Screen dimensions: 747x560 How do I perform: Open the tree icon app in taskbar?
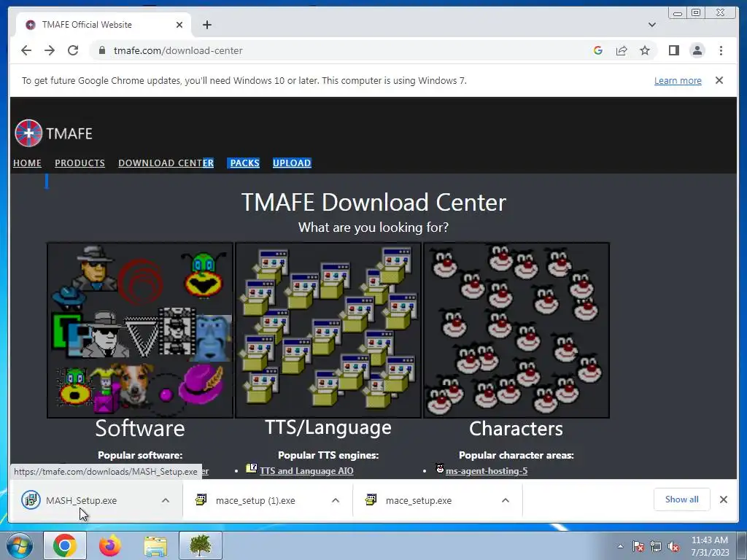point(201,545)
